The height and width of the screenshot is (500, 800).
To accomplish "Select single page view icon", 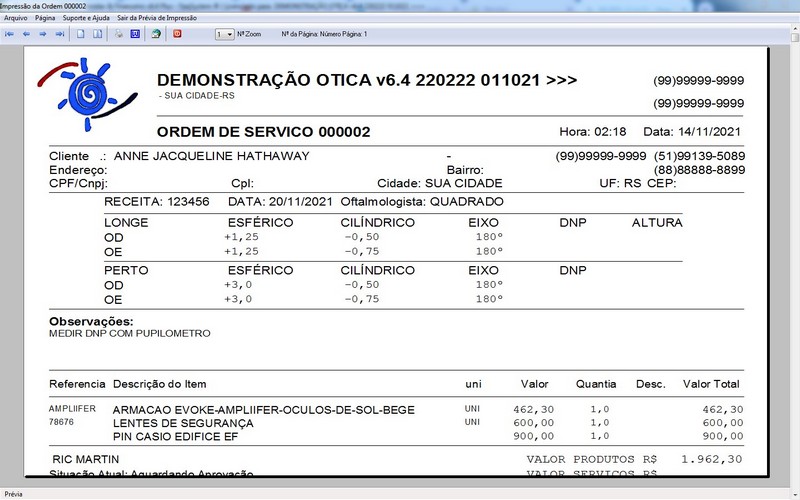I will pos(81,34).
